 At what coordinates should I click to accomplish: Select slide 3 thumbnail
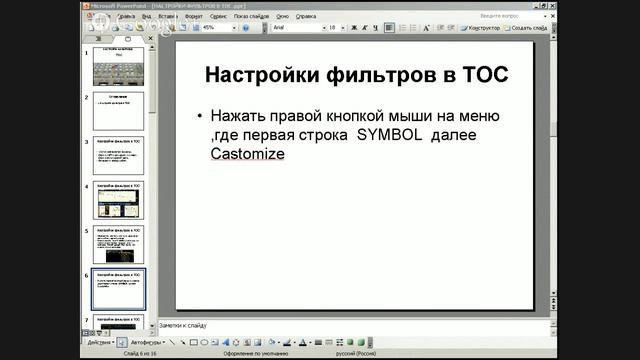pyautogui.click(x=118, y=156)
